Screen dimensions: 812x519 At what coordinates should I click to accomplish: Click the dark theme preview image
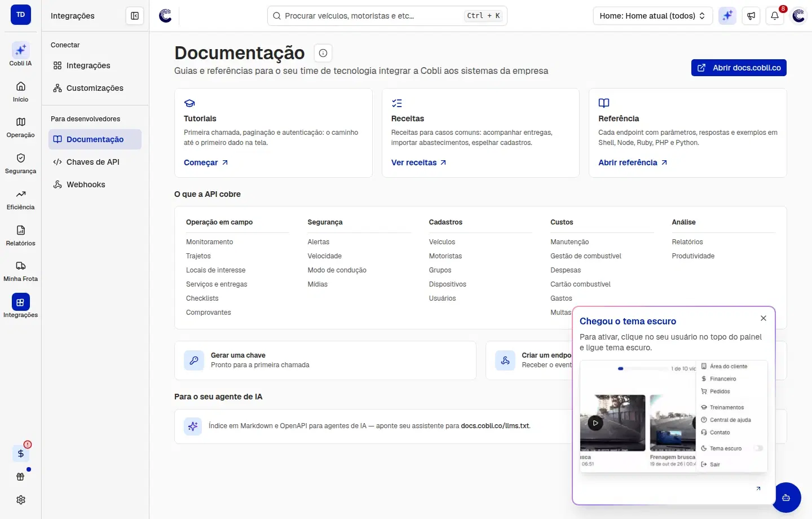[674, 416]
